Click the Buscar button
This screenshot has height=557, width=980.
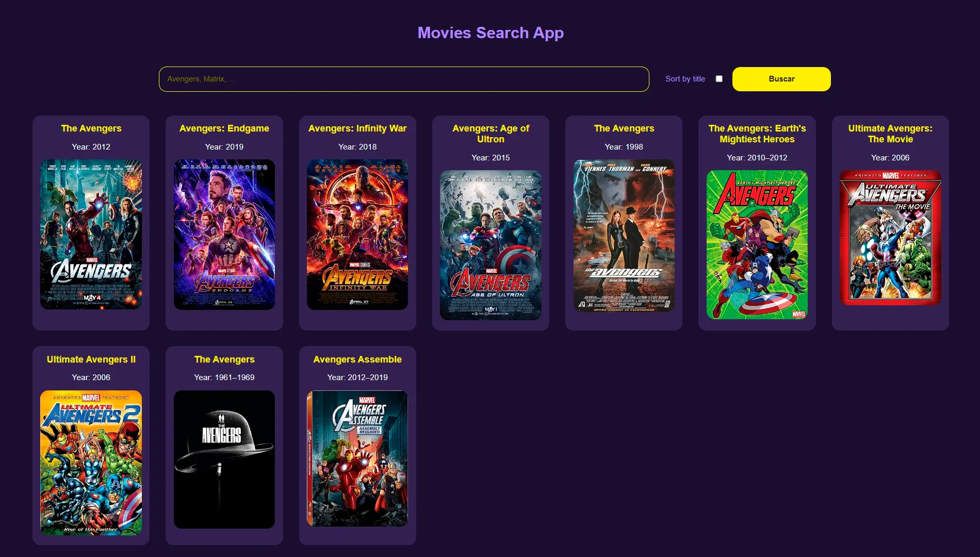[x=781, y=79]
